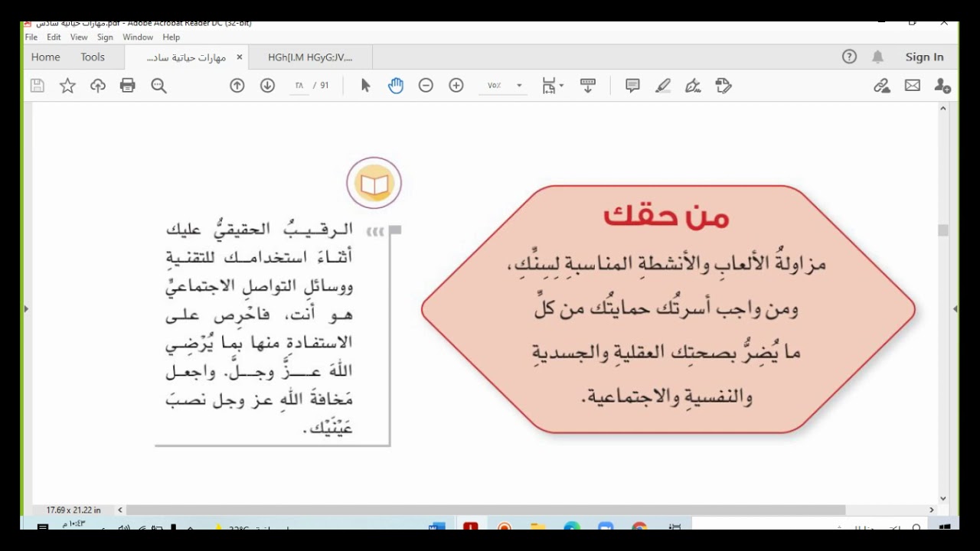Go to previous page arrow
This screenshot has width=980, height=551.
click(x=237, y=86)
